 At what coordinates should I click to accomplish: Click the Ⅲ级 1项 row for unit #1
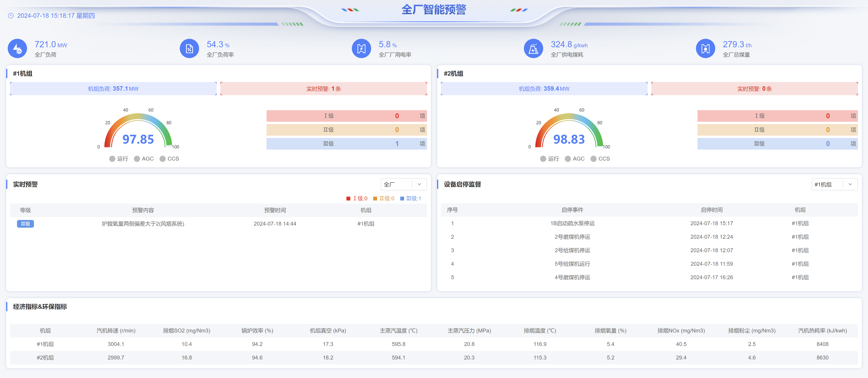[x=346, y=144]
